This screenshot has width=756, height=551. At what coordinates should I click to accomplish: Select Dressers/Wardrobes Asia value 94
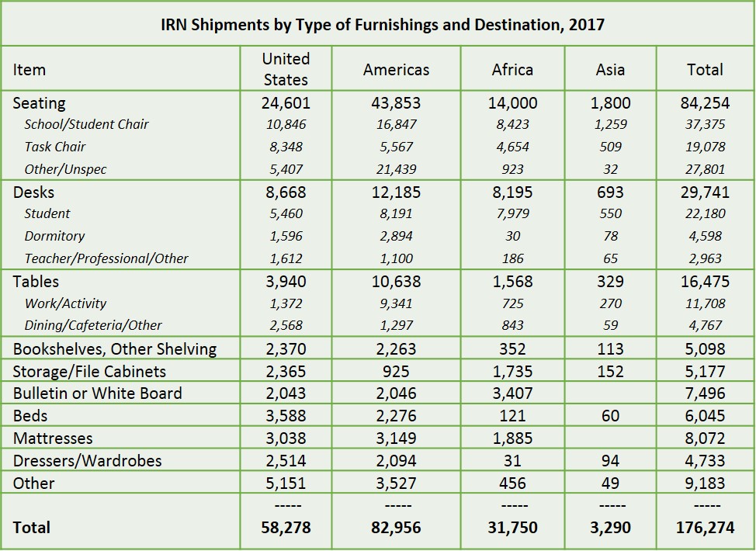pos(610,461)
